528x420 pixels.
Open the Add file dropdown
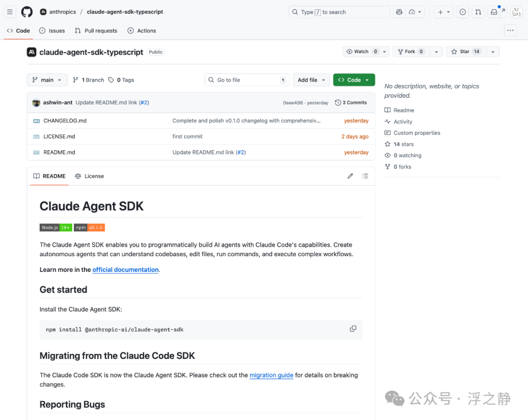click(x=311, y=80)
